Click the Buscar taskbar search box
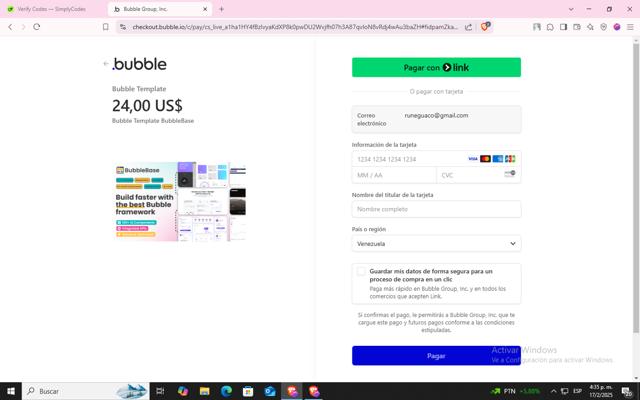640x400 pixels. tap(86, 391)
